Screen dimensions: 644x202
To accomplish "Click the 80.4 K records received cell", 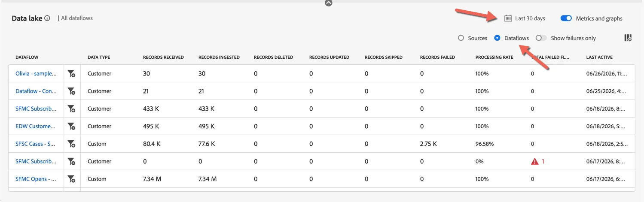I will tap(152, 144).
